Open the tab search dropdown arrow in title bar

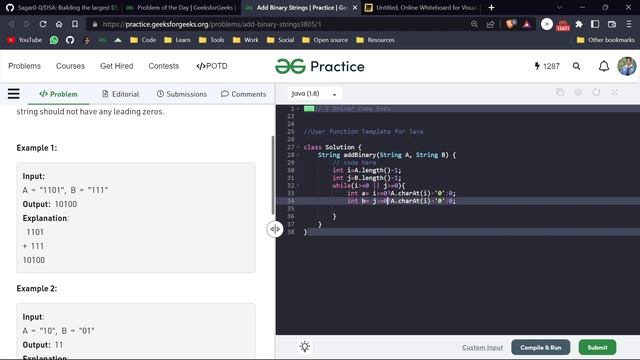560,7
